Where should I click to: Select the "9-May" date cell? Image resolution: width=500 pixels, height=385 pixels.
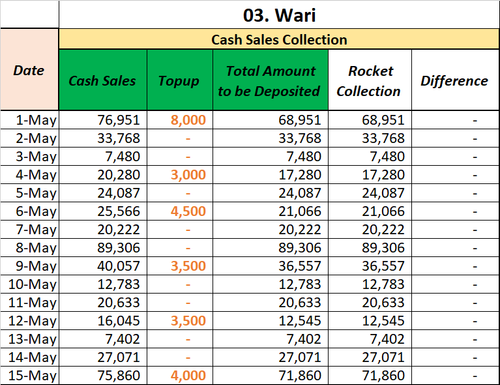pos(29,266)
